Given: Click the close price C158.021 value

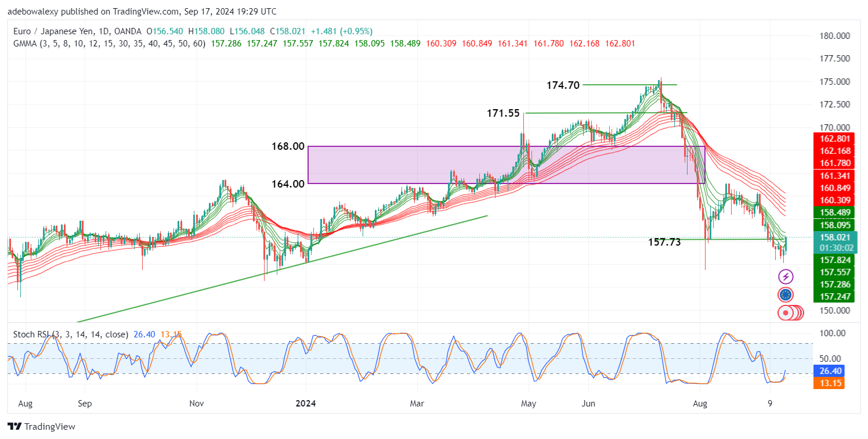Looking at the screenshot, I should [x=288, y=31].
